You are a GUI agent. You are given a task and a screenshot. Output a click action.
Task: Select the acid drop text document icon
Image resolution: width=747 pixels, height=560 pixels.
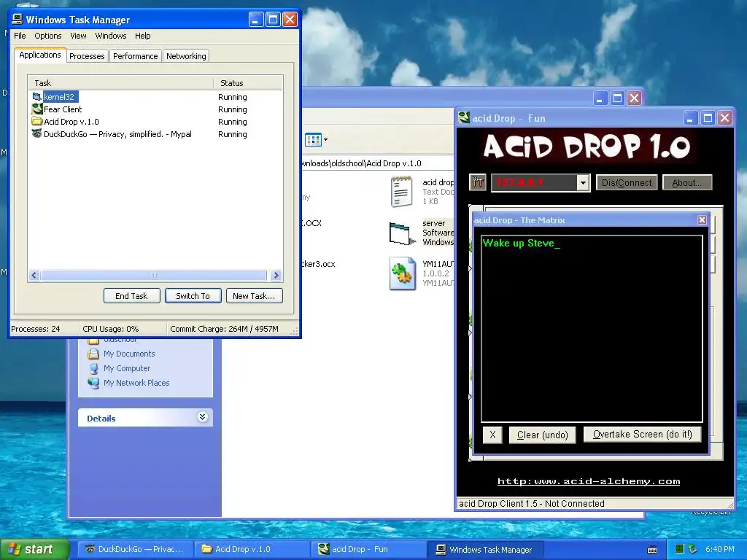click(x=402, y=192)
